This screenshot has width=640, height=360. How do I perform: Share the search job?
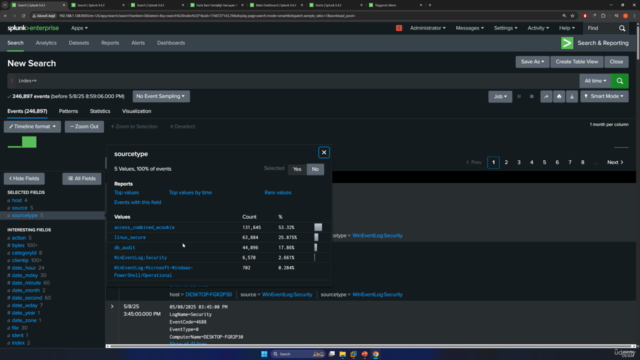coord(546,97)
